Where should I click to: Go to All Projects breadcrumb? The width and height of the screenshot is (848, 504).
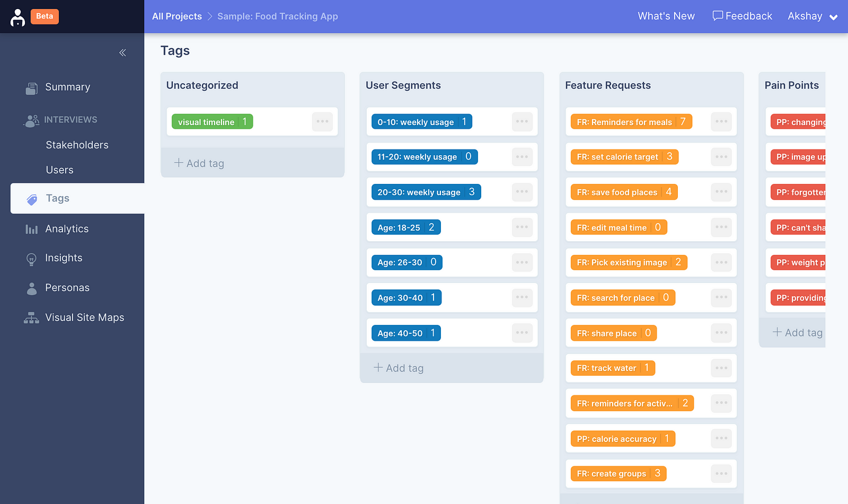tap(177, 16)
